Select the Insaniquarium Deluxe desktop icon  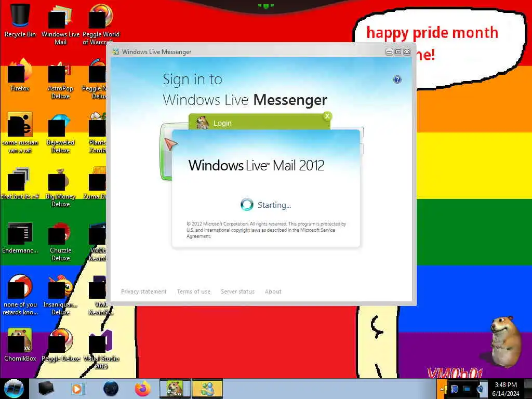[60, 295]
